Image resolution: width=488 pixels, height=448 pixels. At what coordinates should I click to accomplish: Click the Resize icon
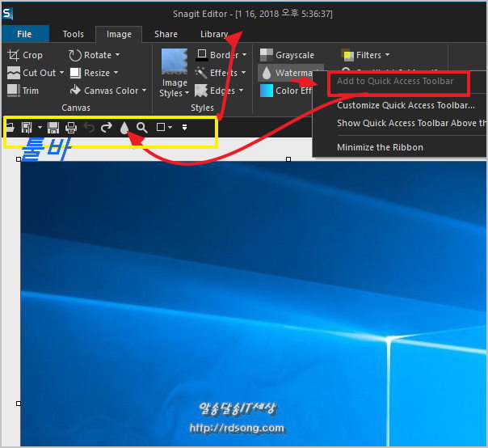click(x=75, y=73)
